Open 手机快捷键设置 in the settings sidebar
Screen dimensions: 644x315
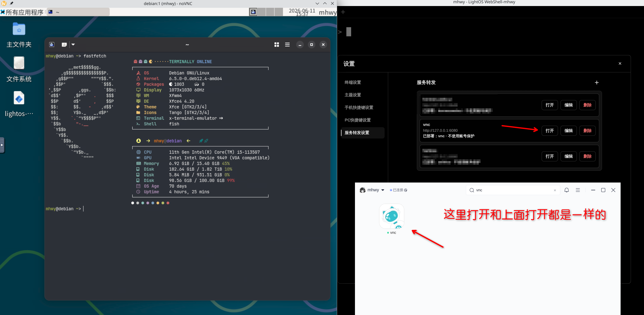pos(359,107)
